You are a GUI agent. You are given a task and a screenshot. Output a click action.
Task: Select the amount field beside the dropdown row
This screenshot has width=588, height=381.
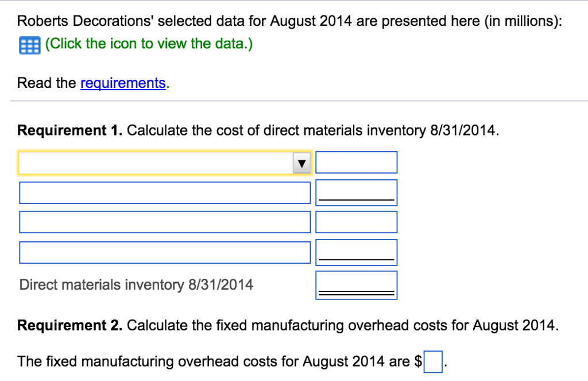pyautogui.click(x=356, y=162)
